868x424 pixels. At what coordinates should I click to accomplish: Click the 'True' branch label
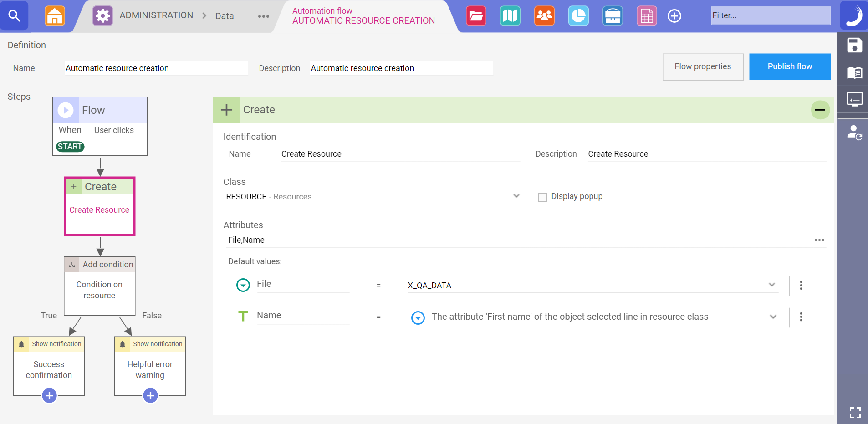click(x=49, y=316)
